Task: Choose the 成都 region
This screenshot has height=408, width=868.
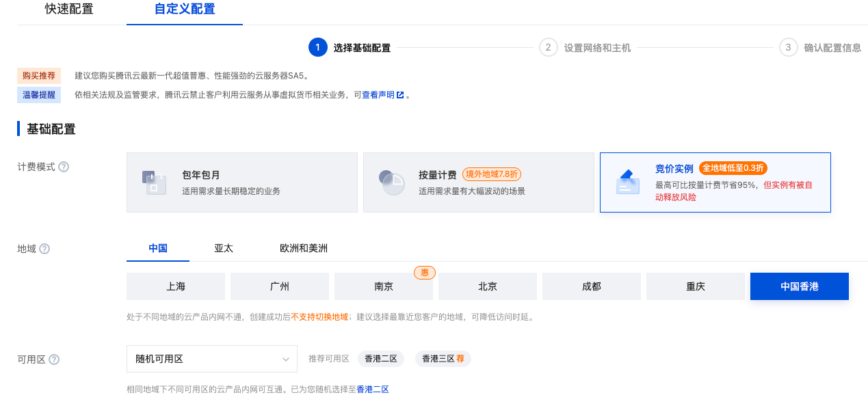Action: coord(592,286)
